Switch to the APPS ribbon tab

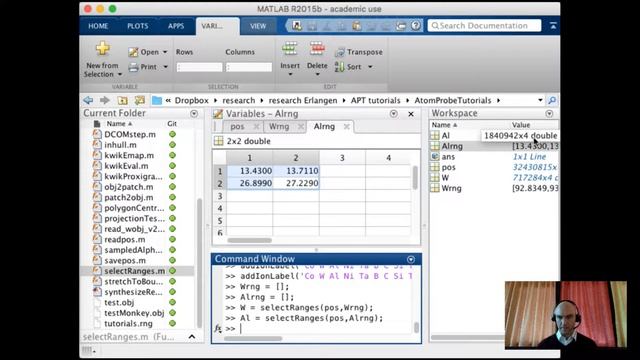(176, 26)
